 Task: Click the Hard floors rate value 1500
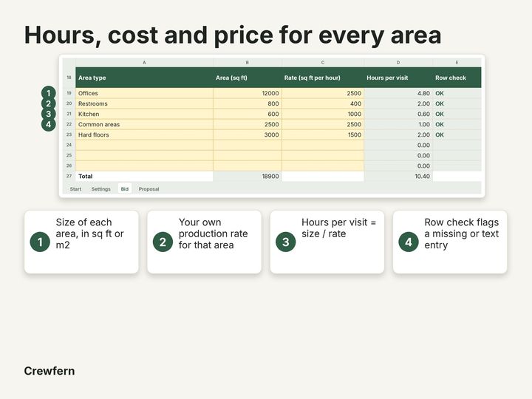tap(355, 134)
